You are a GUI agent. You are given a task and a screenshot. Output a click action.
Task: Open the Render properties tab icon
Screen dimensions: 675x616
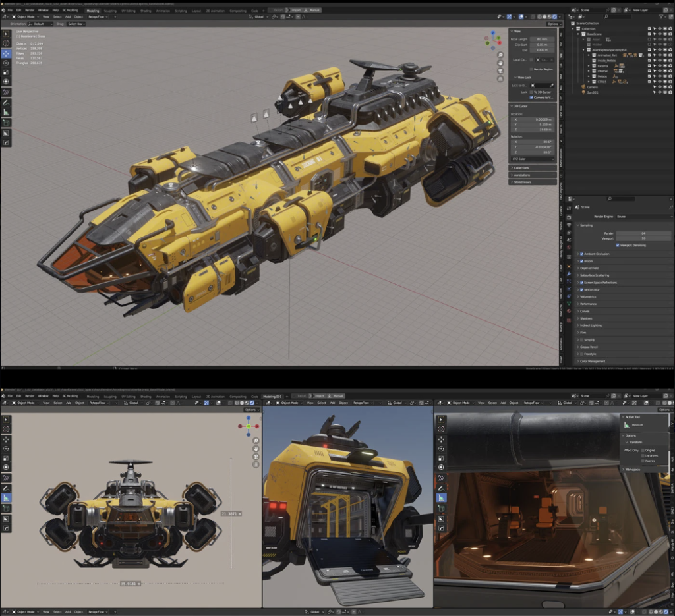pyautogui.click(x=569, y=217)
